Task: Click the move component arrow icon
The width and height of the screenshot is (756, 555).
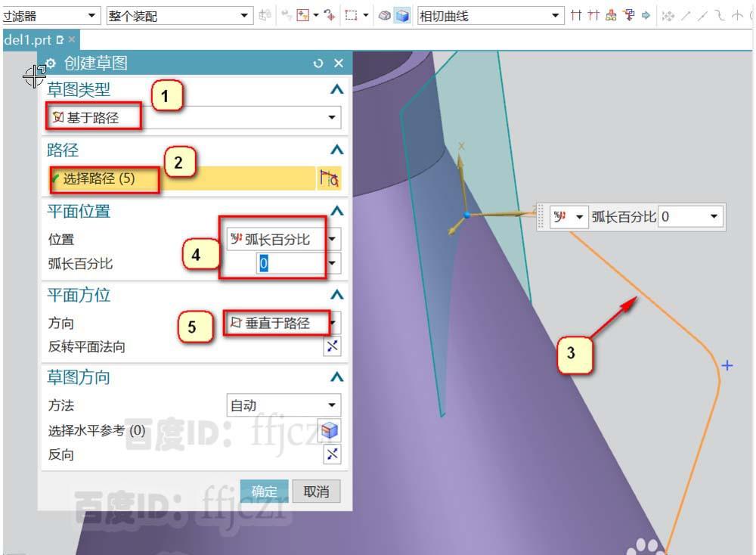Action: pos(332,15)
